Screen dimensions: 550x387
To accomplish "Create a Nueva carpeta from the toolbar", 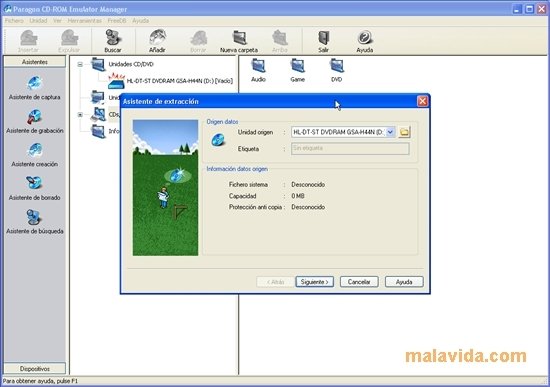I will (x=239, y=41).
